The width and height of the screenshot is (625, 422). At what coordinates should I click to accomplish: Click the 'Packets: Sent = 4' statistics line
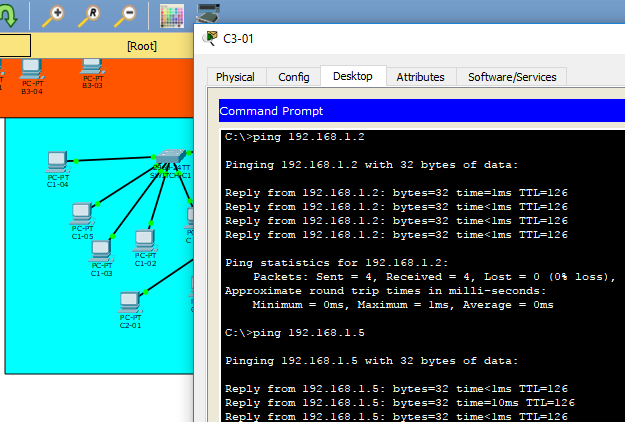pyautogui.click(x=434, y=277)
